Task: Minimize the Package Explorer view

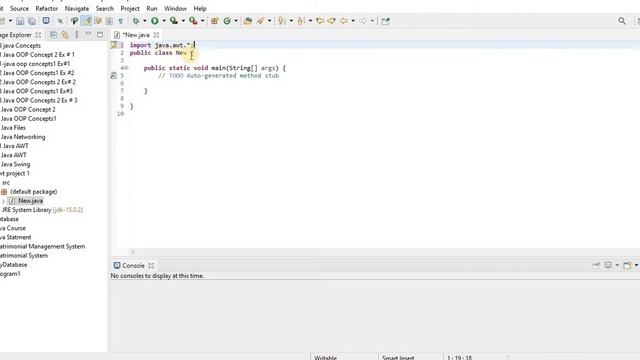Action: coord(88,34)
